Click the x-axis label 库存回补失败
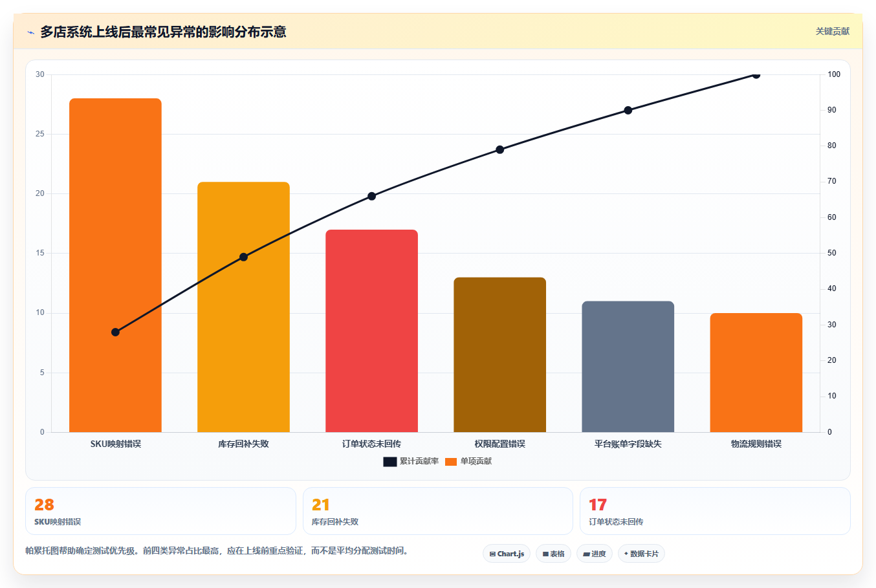The image size is (876, 588). (x=243, y=444)
